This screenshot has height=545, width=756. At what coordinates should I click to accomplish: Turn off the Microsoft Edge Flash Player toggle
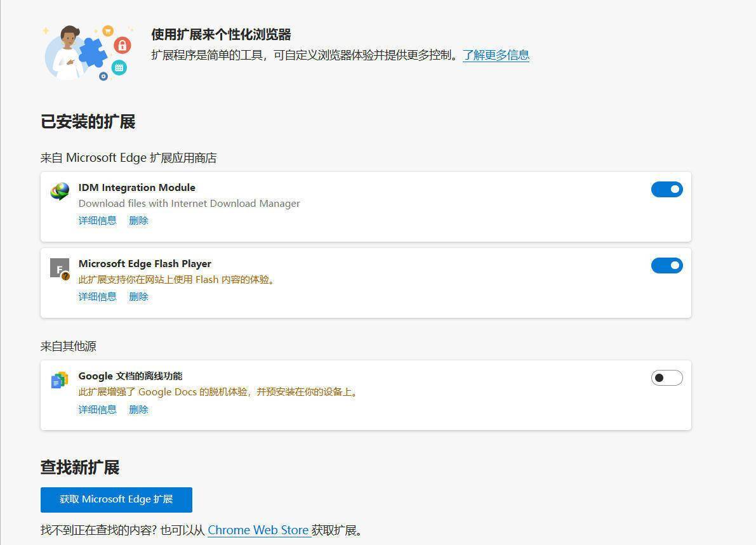(666, 265)
